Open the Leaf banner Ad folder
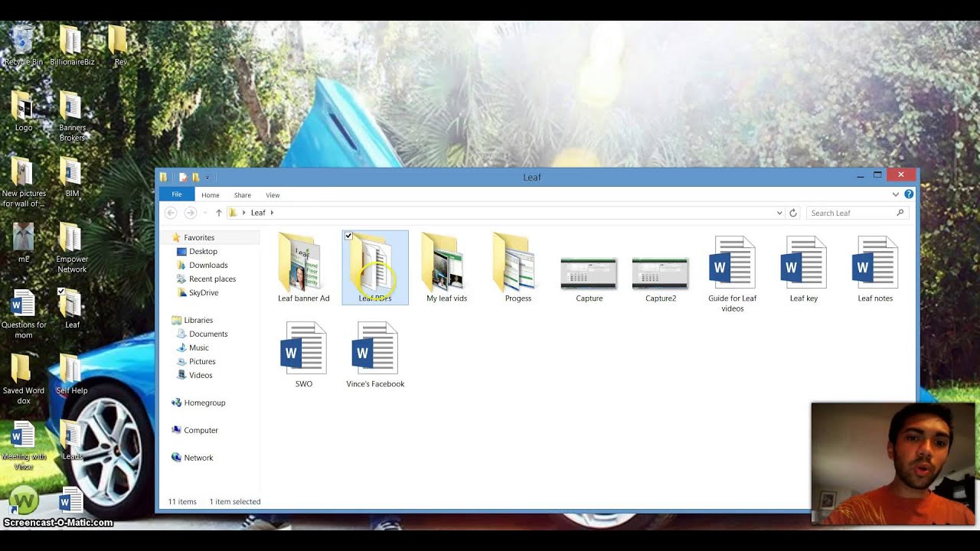The image size is (980, 551). point(304,268)
